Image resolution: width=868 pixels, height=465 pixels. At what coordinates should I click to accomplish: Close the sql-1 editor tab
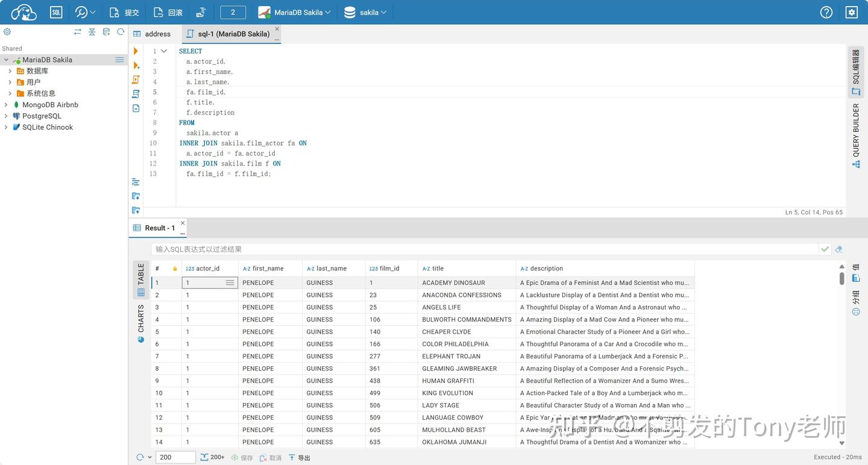277,29
